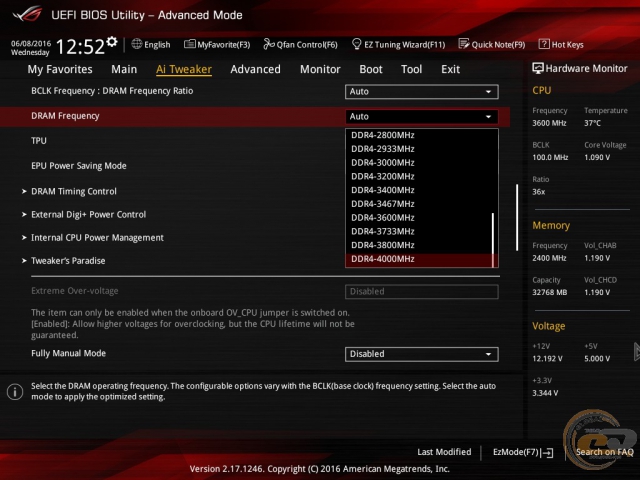
Task: Click the CPU frequency 3600 MHz value
Action: 549,123
